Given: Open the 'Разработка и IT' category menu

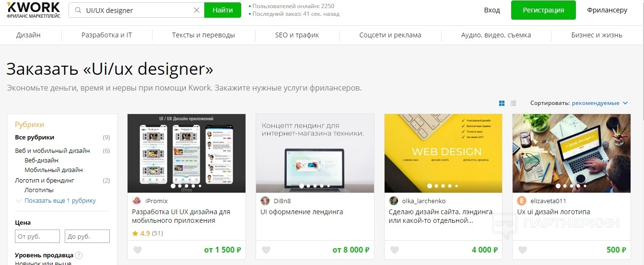Looking at the screenshot, I should pos(106,35).
